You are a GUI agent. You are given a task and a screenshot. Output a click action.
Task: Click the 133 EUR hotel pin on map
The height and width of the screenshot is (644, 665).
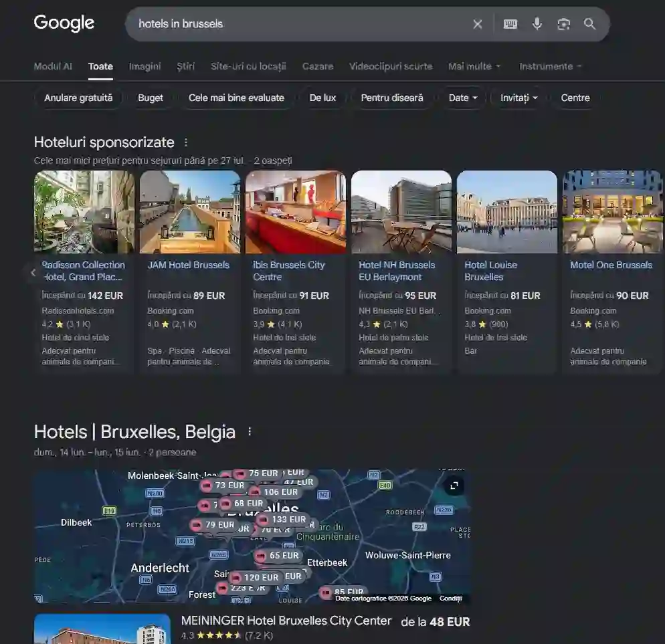(x=282, y=520)
